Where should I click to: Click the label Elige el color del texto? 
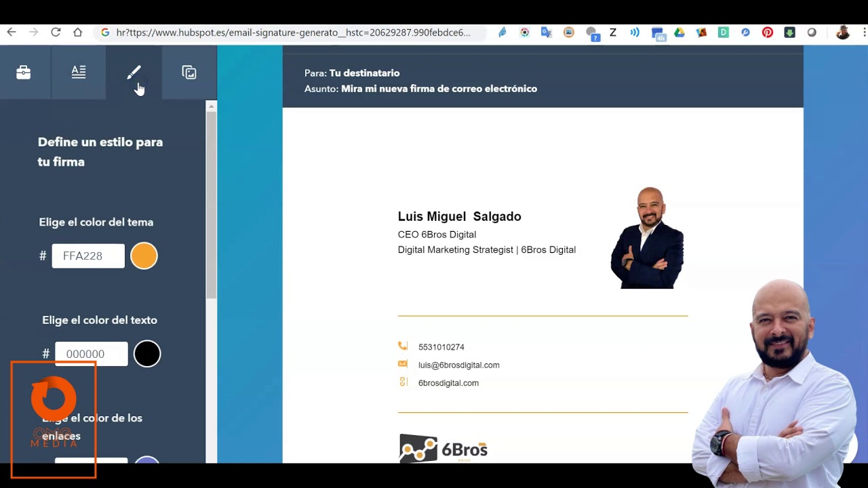tap(100, 320)
